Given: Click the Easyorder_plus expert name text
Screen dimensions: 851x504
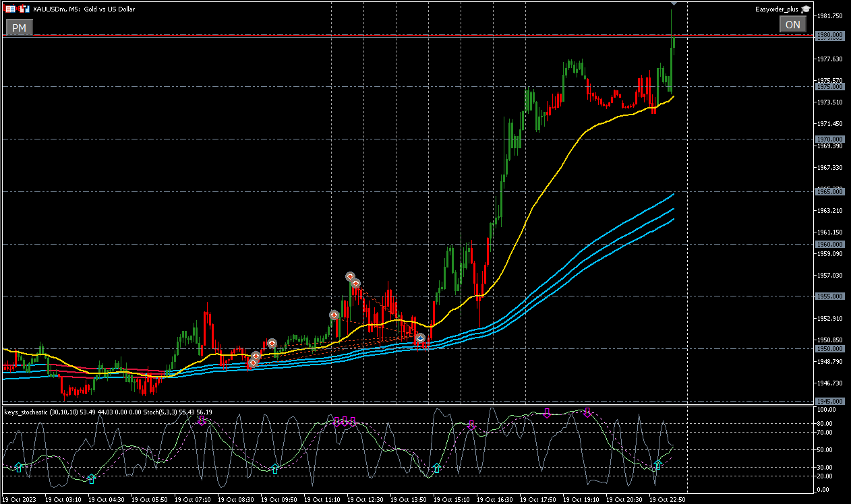Looking at the screenshot, I should (x=776, y=9).
